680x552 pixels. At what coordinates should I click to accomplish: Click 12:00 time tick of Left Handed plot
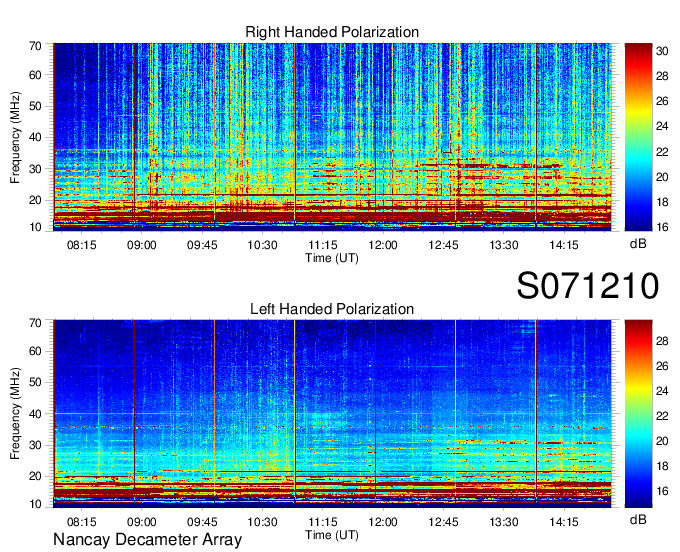pos(383,522)
